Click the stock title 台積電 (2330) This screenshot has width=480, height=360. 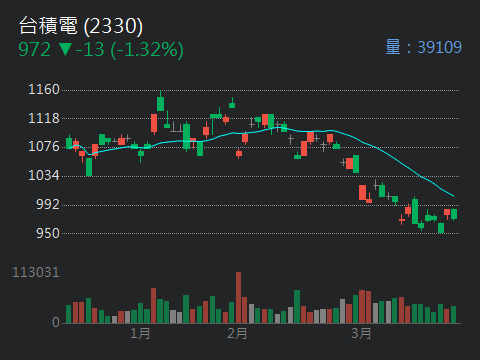pyautogui.click(x=81, y=26)
